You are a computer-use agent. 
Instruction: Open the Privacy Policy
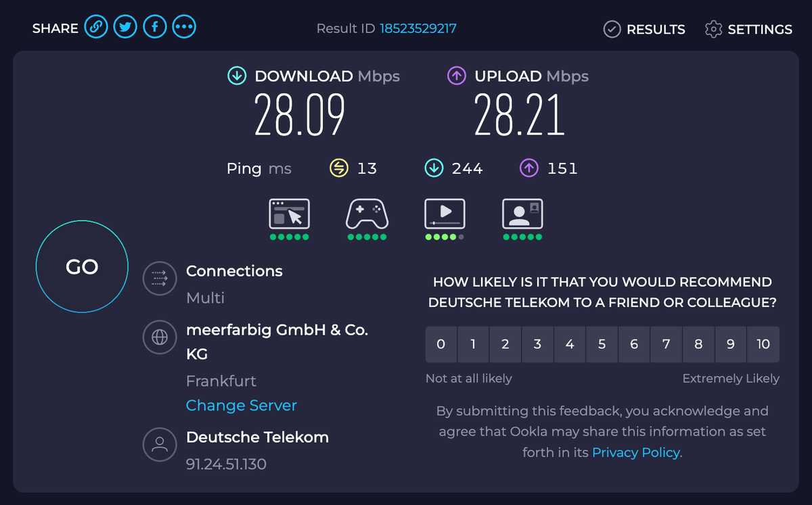(635, 452)
